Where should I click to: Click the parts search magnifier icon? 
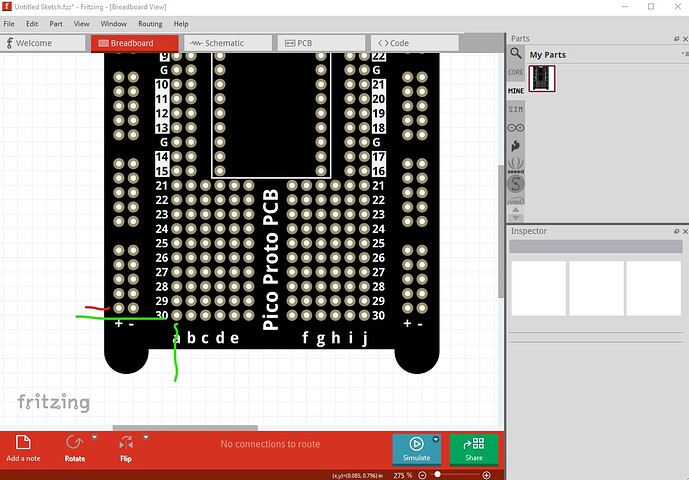[516, 54]
